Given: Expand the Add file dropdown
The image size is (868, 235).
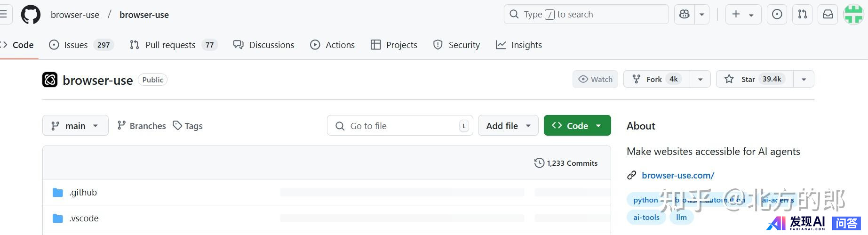Looking at the screenshot, I should pos(508,126).
